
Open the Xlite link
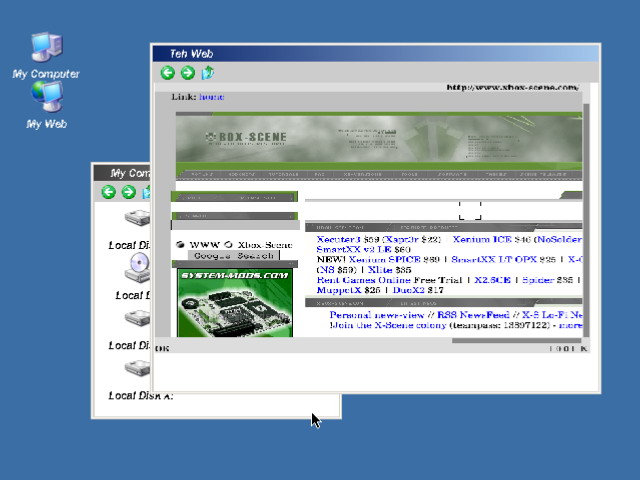380,270
